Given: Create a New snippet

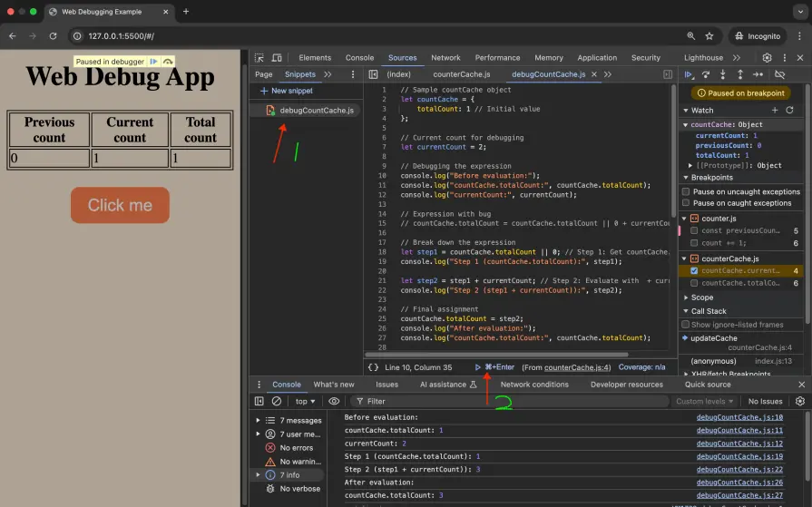Looking at the screenshot, I should [287, 91].
